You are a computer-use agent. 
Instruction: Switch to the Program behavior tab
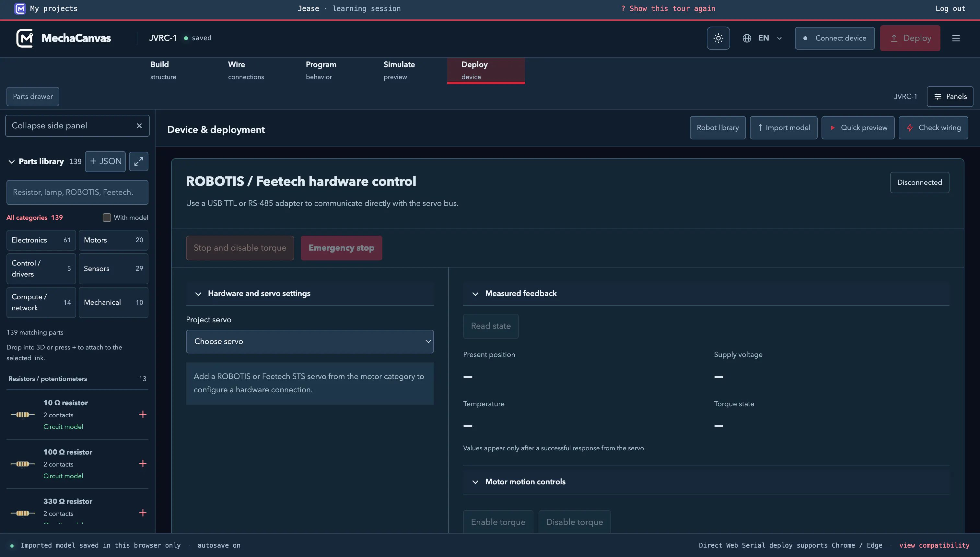[330, 70]
